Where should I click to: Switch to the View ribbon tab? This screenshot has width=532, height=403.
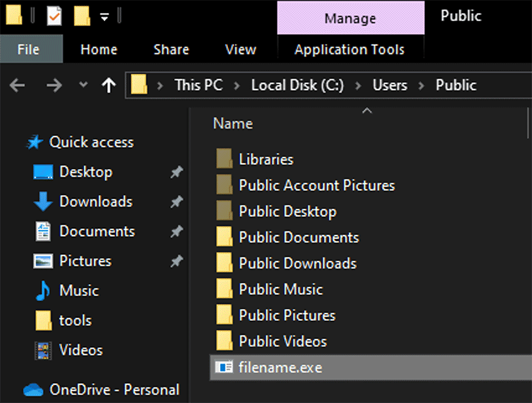pyautogui.click(x=241, y=50)
